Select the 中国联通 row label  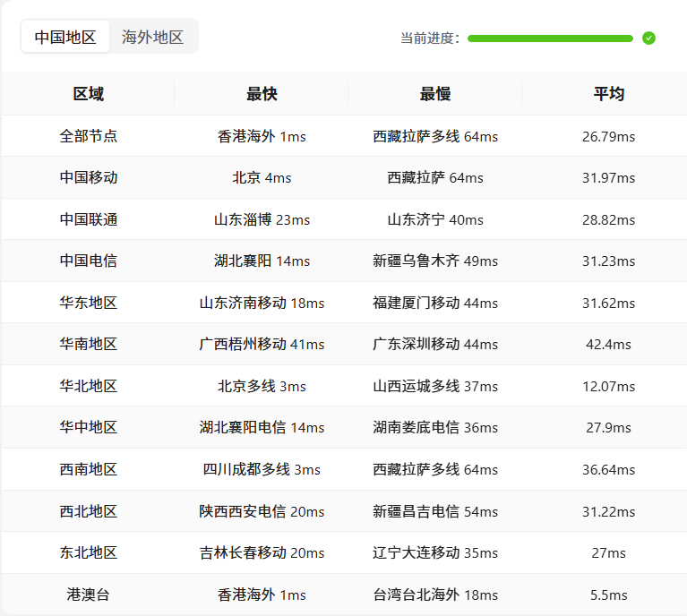click(88, 219)
